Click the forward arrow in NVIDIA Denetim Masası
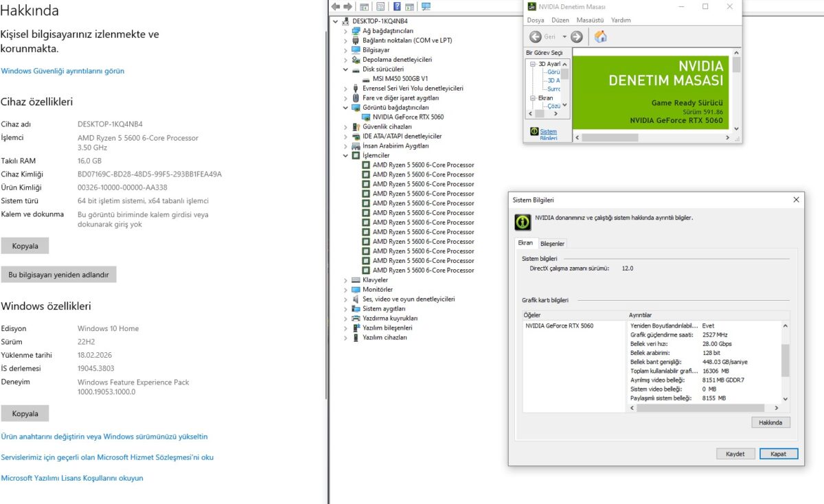 coord(577,36)
